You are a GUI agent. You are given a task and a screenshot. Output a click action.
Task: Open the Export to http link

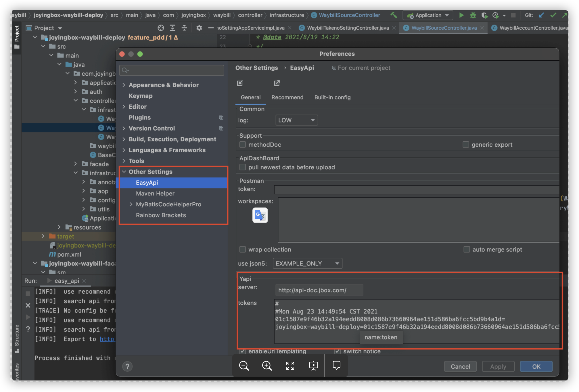[x=107, y=339]
